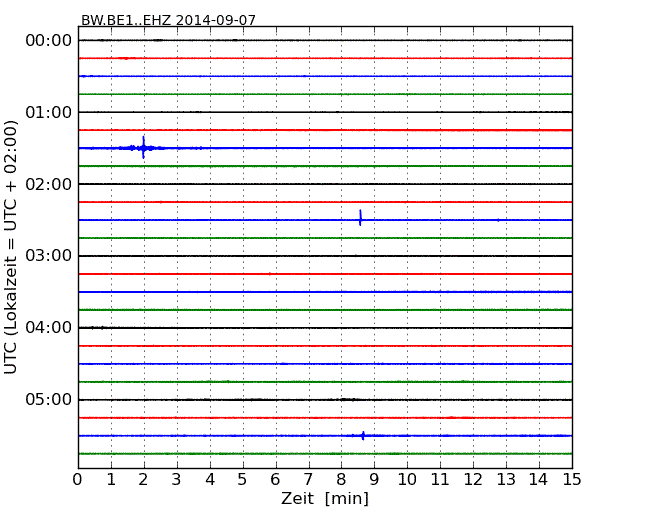
Task: Click the x-axis tick label 3
Action: coord(177,480)
